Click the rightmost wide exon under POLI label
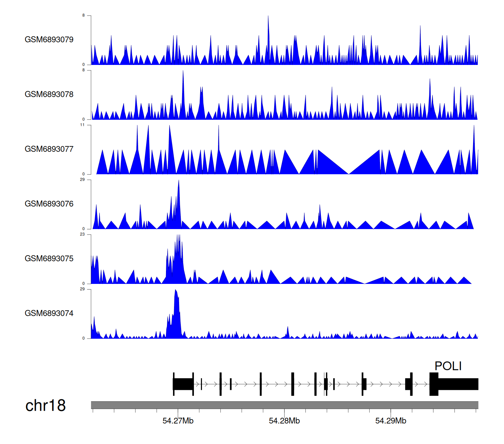The width and height of the screenshot is (504, 444). 458,384
